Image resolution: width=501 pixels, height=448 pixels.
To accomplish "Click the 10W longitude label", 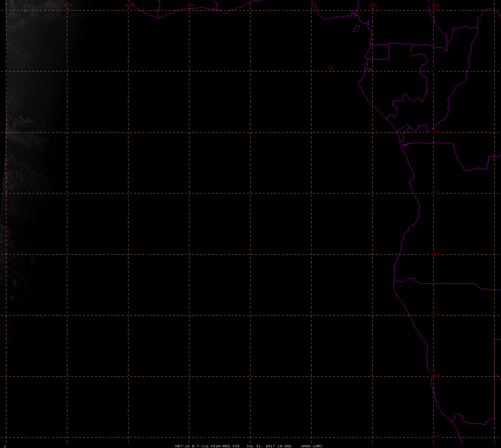I will point(129,5).
